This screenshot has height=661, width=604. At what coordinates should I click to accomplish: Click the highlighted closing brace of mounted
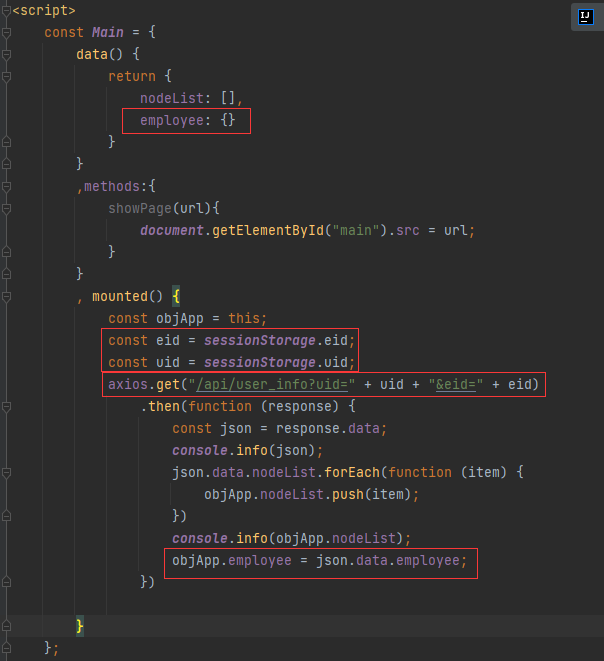(80, 626)
